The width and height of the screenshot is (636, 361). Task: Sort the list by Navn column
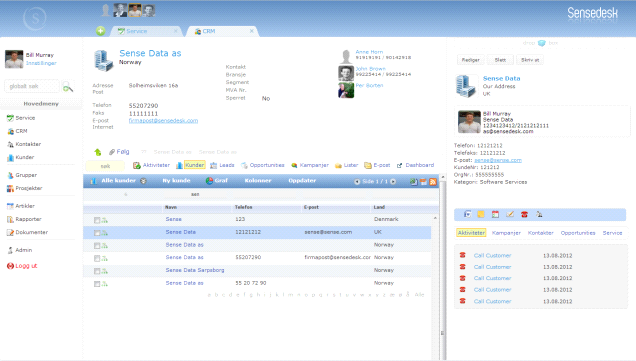pyautogui.click(x=171, y=207)
